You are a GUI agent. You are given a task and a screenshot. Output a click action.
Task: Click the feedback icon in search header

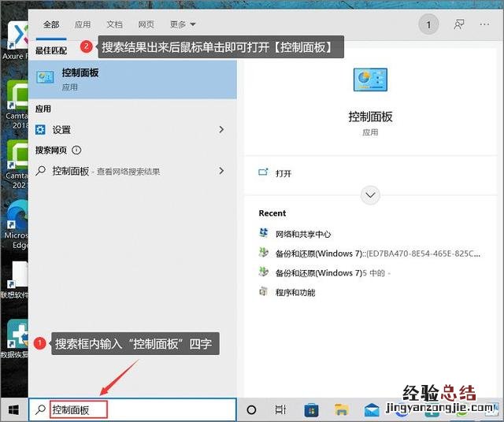tap(459, 25)
